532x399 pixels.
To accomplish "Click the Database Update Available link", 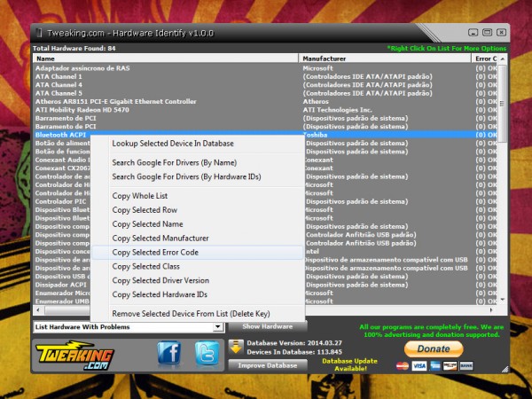I will (x=350, y=364).
